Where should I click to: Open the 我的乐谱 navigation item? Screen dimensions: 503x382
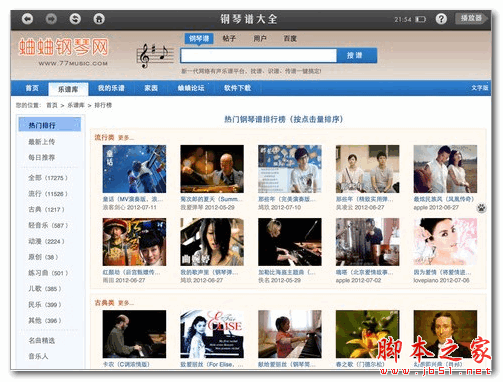111,88
